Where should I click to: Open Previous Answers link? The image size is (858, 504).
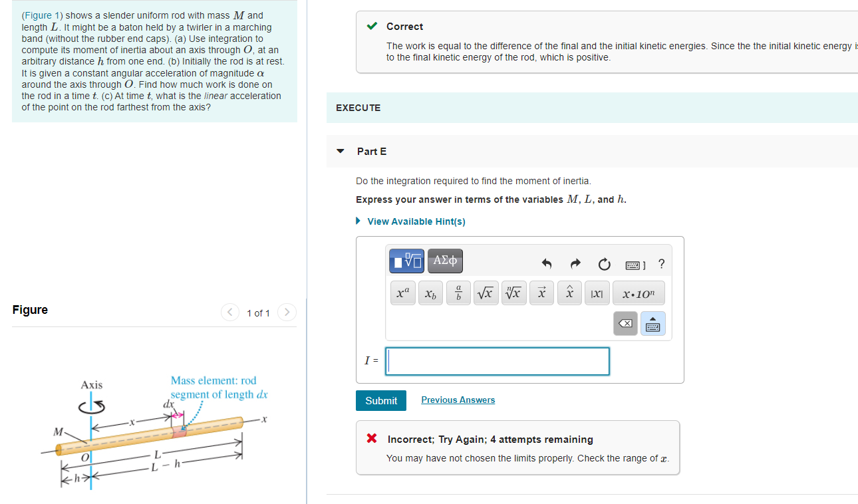(x=458, y=400)
